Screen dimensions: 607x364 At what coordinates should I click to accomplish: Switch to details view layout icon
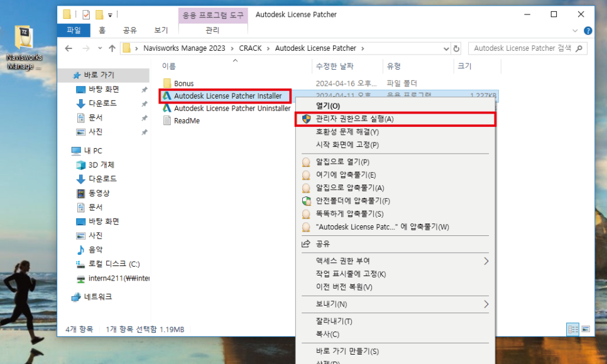point(573,329)
